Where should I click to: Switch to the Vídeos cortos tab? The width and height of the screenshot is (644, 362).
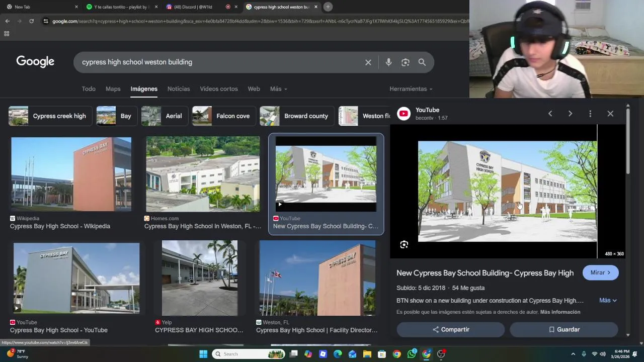[219, 89]
